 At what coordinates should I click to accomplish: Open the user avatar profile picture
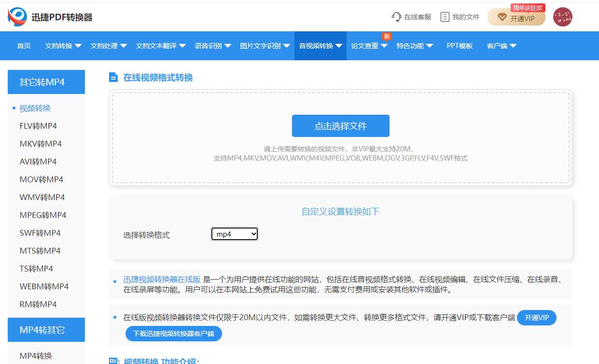pos(563,17)
